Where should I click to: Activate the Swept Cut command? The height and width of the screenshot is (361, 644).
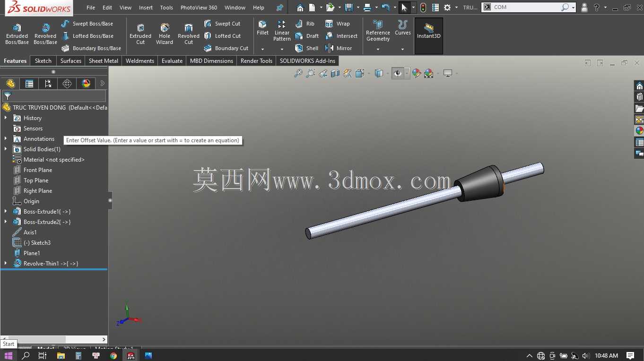[x=222, y=24]
